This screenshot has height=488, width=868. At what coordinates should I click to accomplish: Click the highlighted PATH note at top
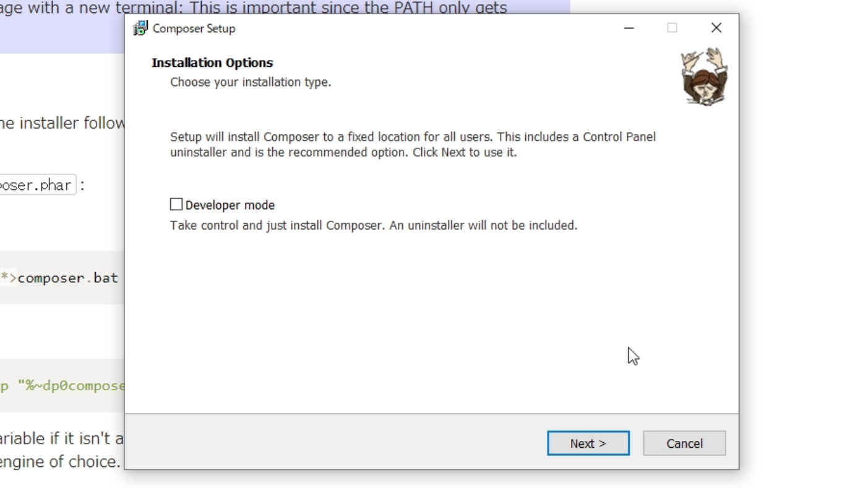click(254, 9)
